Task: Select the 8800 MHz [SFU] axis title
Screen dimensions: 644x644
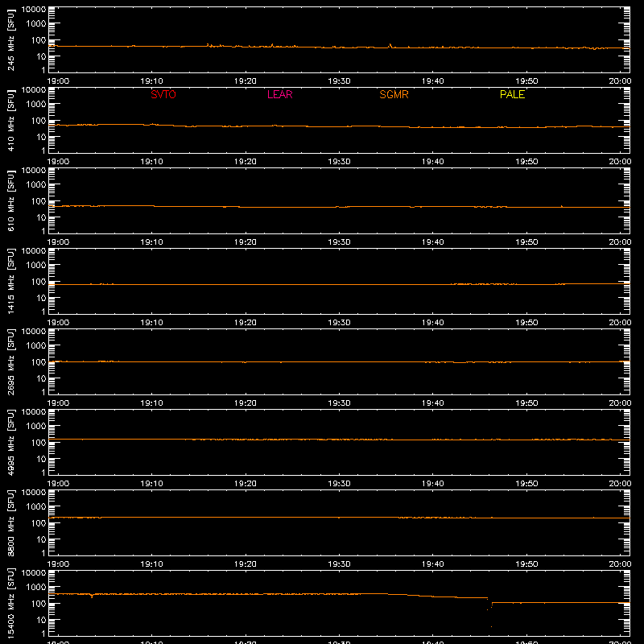Action: tap(11, 522)
